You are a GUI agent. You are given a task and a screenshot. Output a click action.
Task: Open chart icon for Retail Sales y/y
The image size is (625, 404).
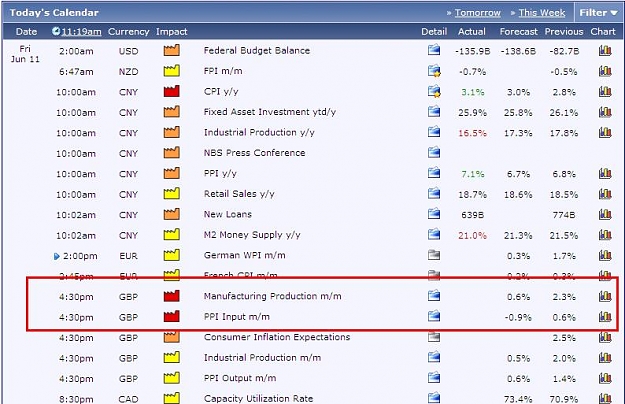(605, 194)
